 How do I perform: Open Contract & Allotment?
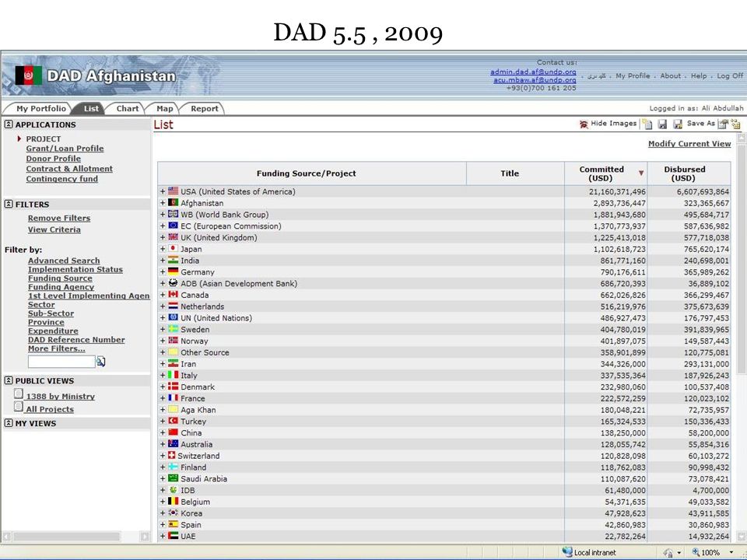click(x=69, y=169)
